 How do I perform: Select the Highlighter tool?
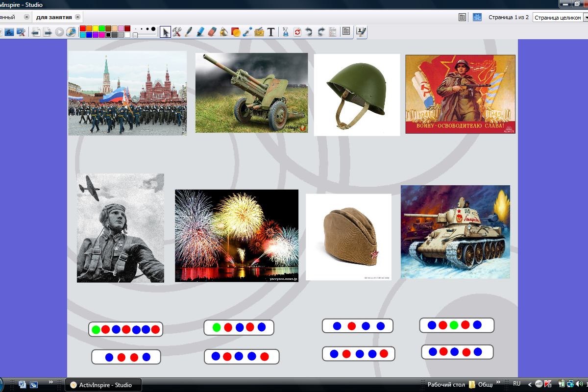[x=200, y=32]
